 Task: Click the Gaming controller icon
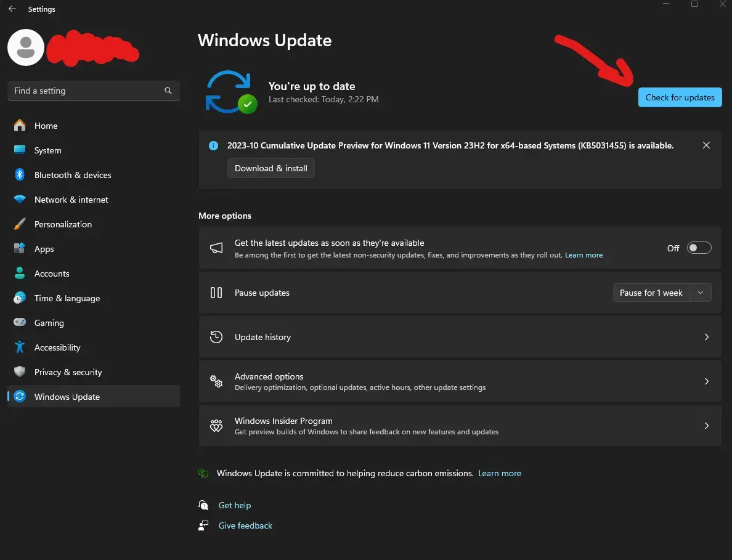point(20,323)
